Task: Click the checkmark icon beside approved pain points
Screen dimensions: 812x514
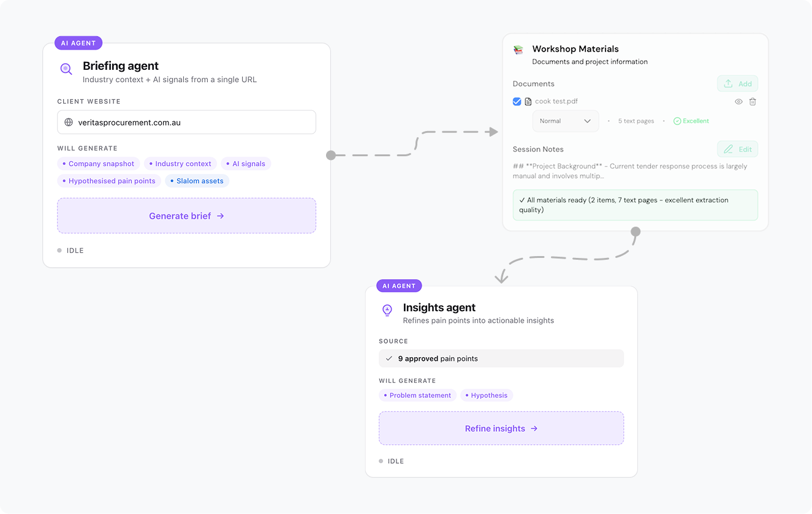Action: pyautogui.click(x=389, y=358)
